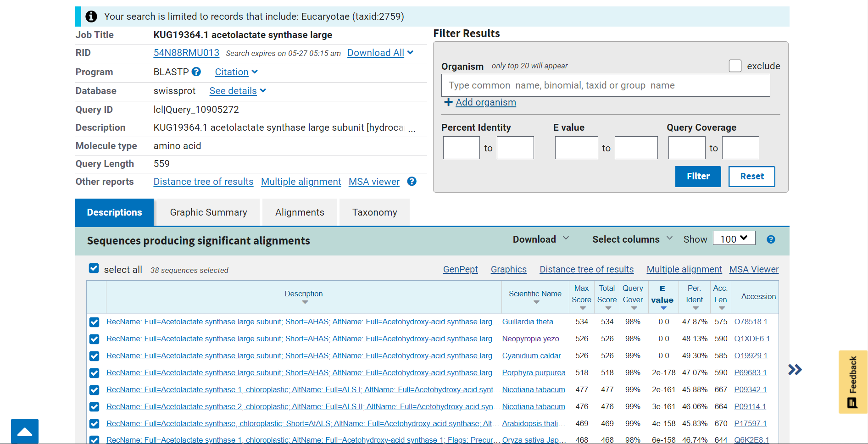This screenshot has height=444, width=868.
Task: Sort by Description column arrow
Action: point(305,302)
